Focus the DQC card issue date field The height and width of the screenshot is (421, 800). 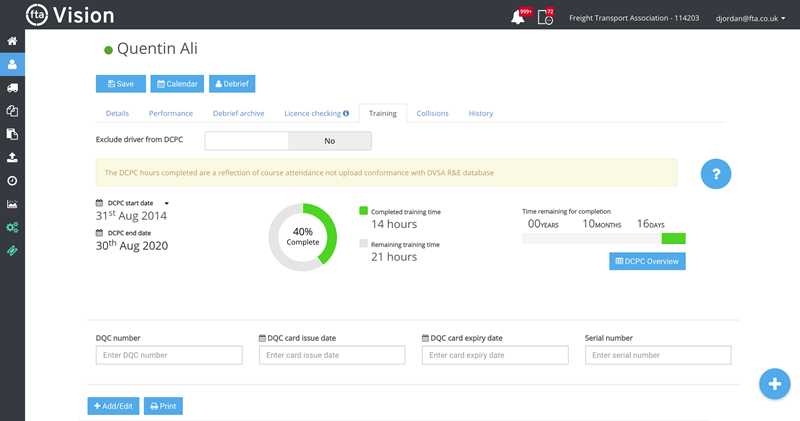click(x=332, y=355)
